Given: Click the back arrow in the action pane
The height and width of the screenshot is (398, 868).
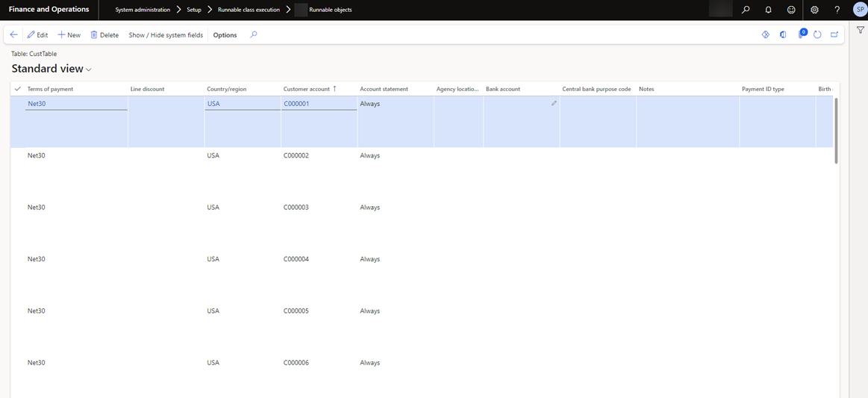Looking at the screenshot, I should (x=14, y=35).
